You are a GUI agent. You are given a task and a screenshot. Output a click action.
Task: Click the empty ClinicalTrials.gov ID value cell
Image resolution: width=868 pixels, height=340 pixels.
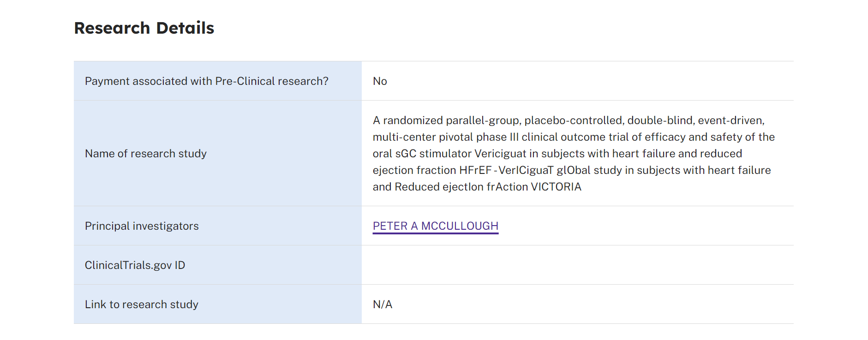pos(577,265)
